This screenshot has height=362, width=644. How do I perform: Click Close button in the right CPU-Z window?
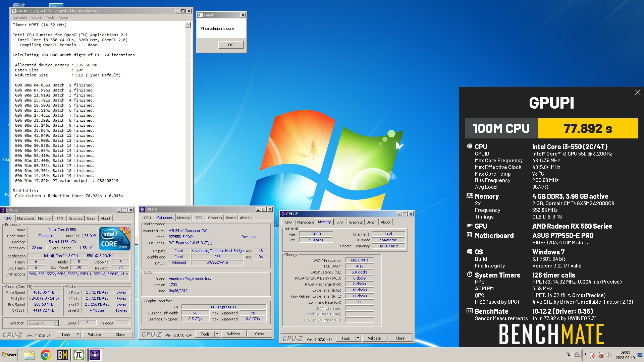[400, 338]
